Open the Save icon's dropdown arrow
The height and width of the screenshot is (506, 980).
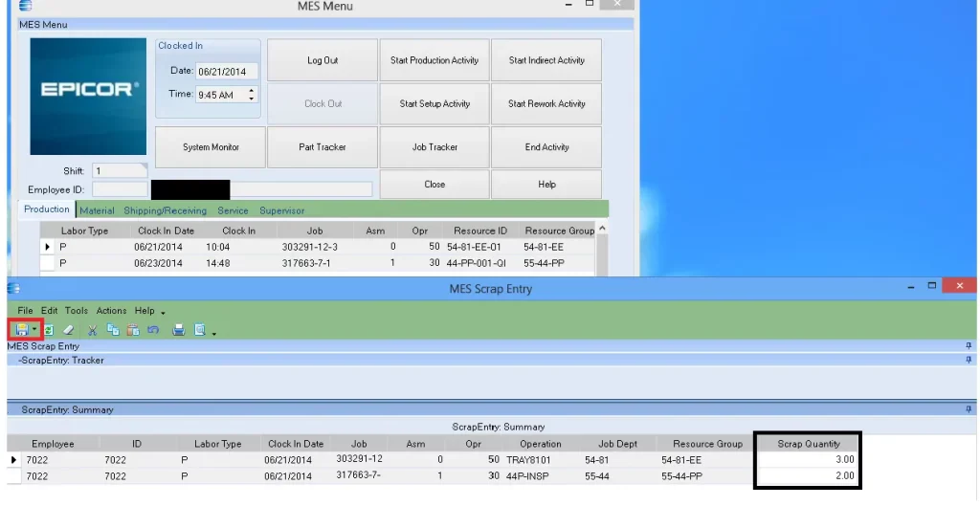click(35, 330)
